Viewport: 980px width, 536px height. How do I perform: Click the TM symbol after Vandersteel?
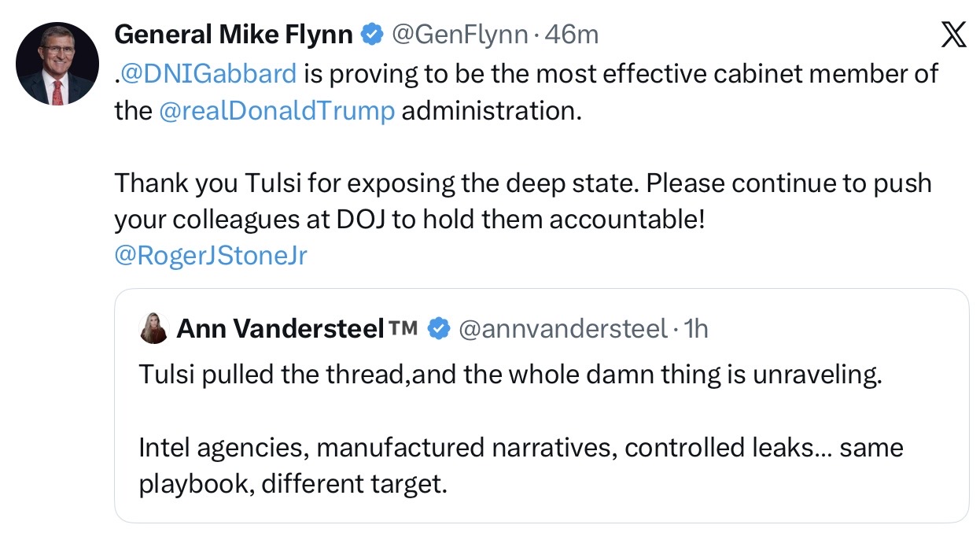point(403,327)
